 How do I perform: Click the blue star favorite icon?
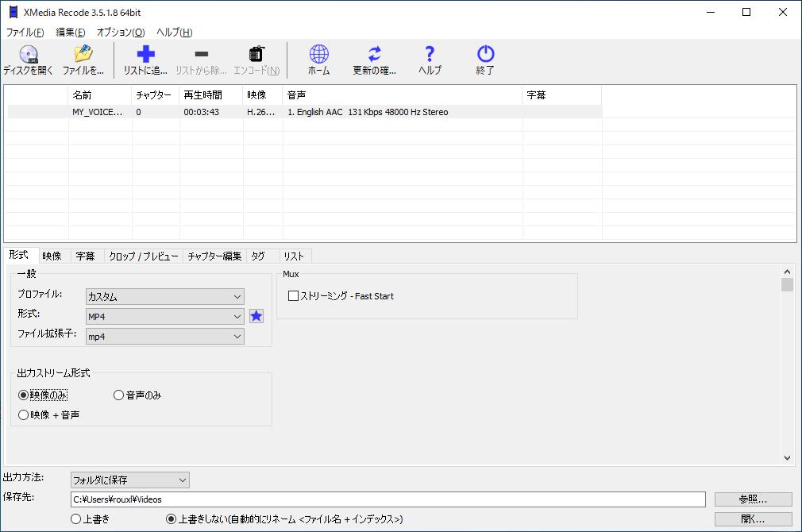click(x=256, y=316)
